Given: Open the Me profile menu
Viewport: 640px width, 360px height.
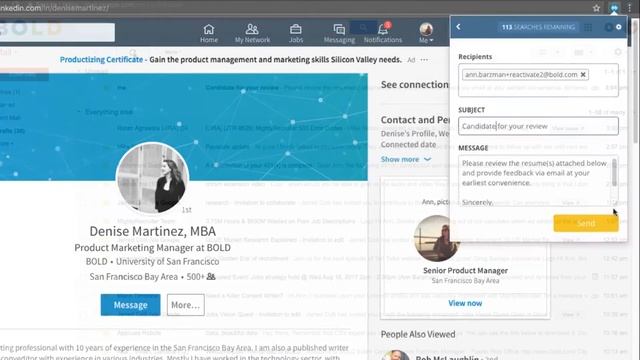Looking at the screenshot, I should click(426, 33).
